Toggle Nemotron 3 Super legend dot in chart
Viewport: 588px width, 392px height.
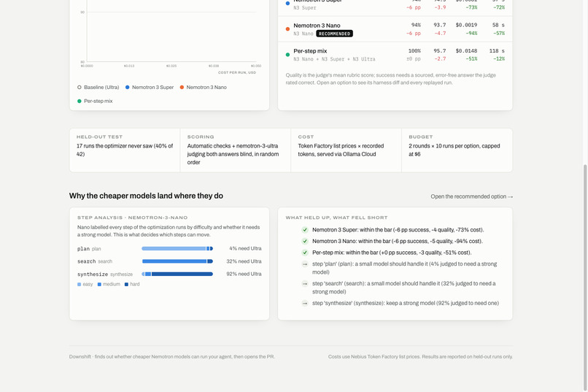[128, 88]
